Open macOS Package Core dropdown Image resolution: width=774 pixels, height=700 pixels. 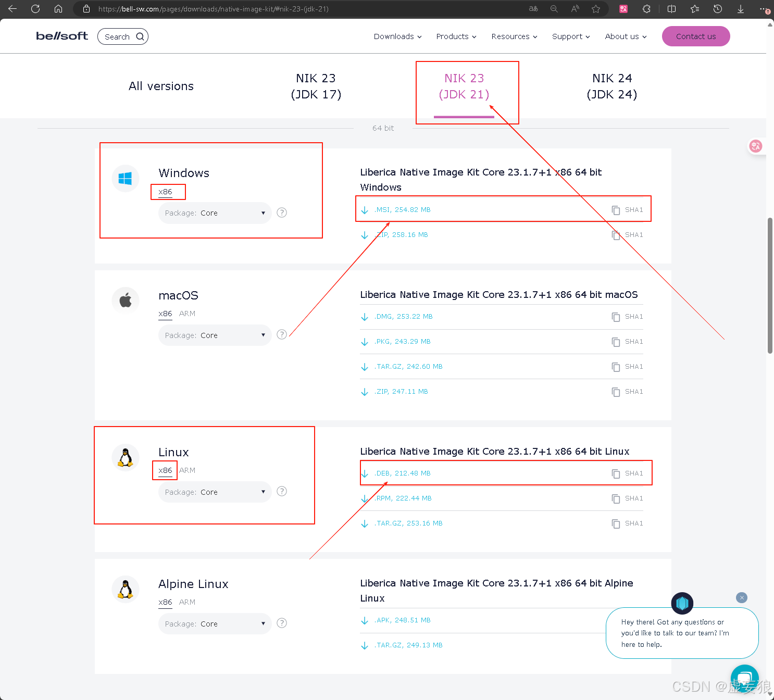coord(215,335)
